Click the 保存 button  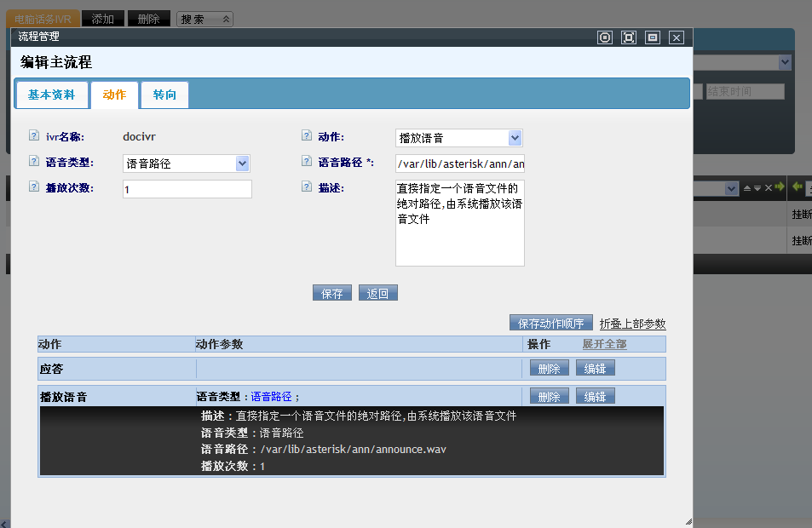(331, 293)
